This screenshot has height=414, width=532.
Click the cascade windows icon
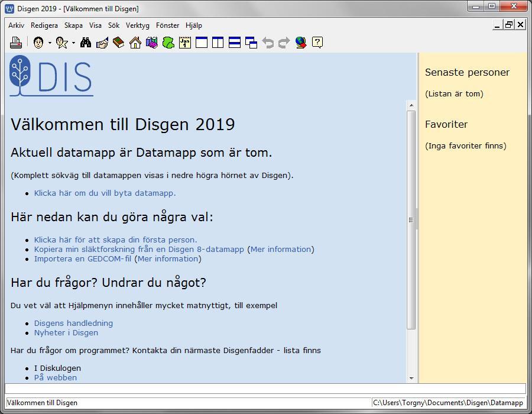[x=251, y=43]
